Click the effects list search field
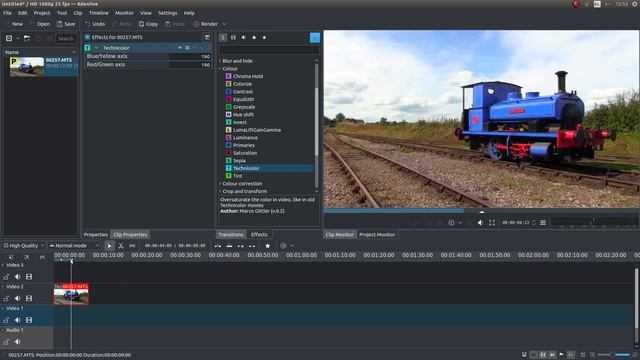Viewport: 640px width, 360px height. coord(269,50)
